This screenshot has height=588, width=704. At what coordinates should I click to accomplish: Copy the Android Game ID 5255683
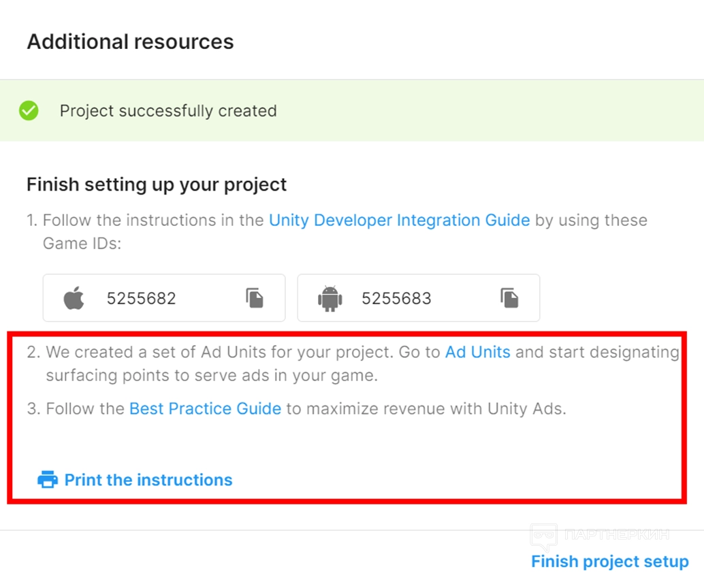tap(509, 298)
